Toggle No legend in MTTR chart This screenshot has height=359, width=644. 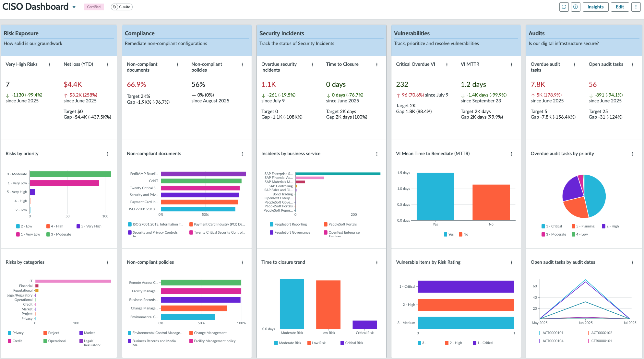463,234
